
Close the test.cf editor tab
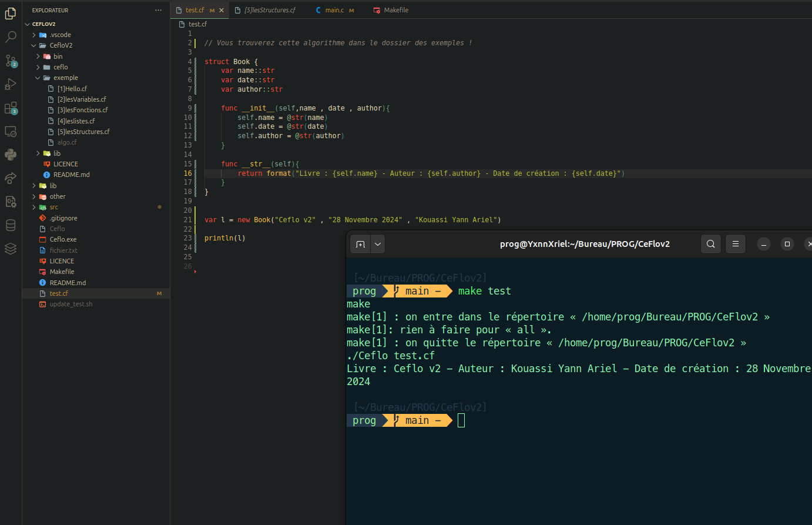[222, 10]
